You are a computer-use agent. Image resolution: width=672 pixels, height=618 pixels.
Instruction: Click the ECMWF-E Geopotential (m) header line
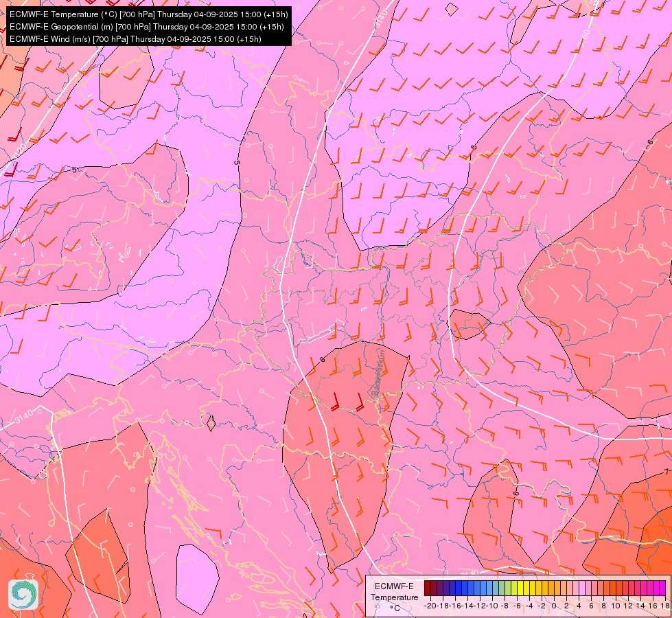click(146, 27)
